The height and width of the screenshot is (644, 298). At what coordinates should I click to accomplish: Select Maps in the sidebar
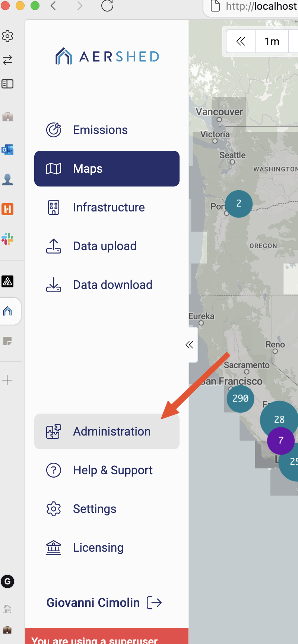[107, 169]
